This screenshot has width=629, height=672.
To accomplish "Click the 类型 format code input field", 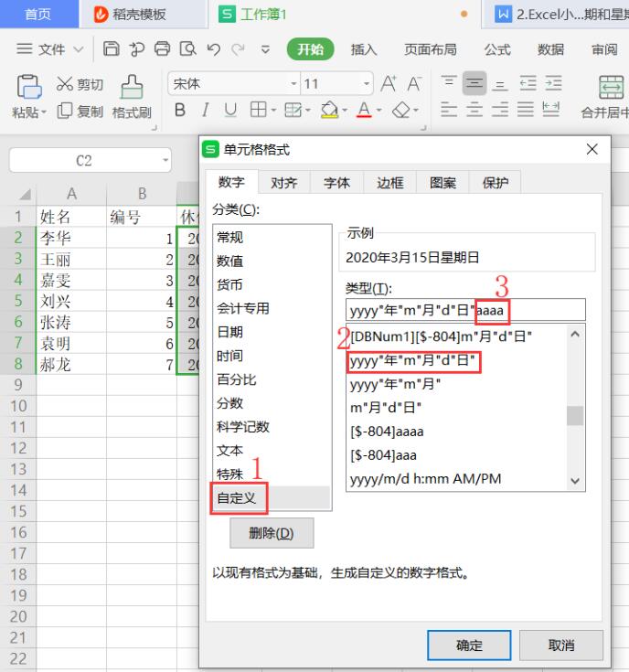I will [465, 310].
